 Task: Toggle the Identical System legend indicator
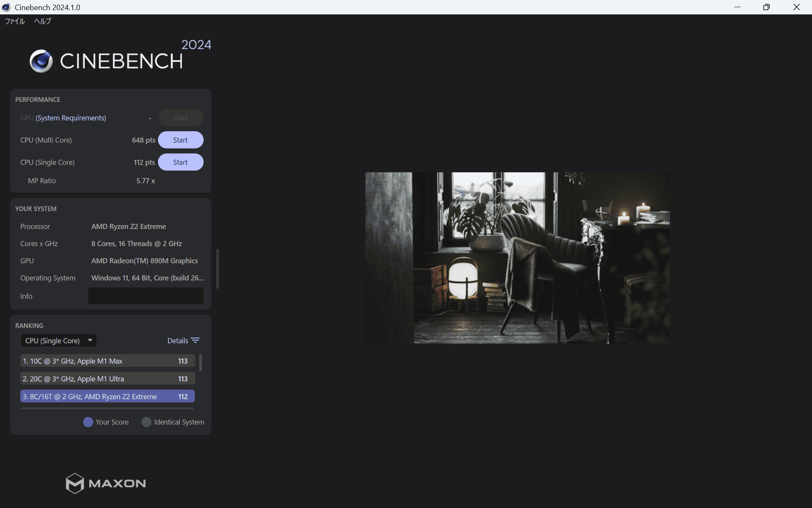pyautogui.click(x=146, y=422)
